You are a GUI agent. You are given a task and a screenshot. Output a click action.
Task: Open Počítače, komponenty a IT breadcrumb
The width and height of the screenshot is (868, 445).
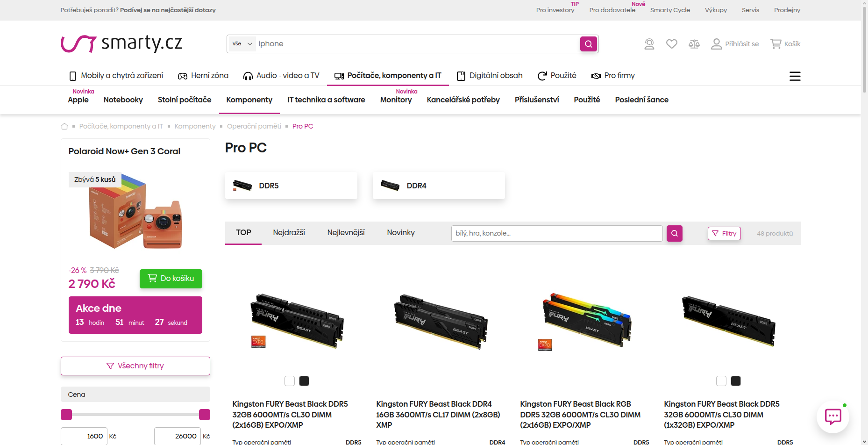pos(121,126)
